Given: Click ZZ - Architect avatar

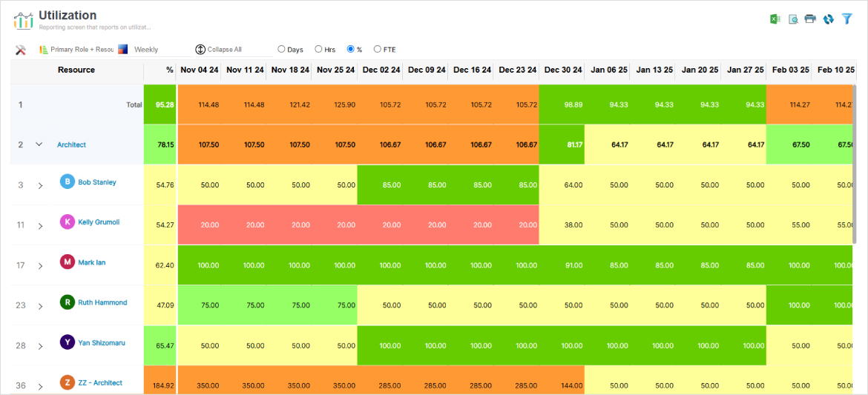Looking at the screenshot, I should 67,382.
